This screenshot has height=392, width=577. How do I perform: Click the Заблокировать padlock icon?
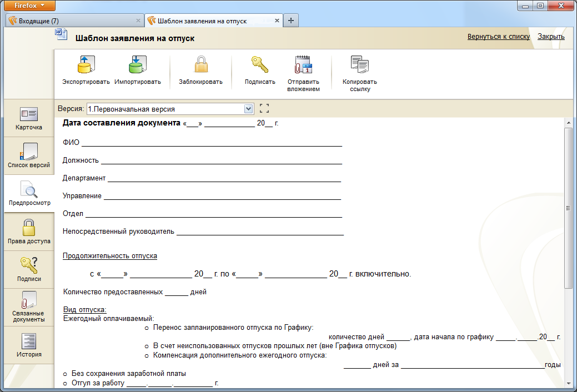tap(201, 64)
